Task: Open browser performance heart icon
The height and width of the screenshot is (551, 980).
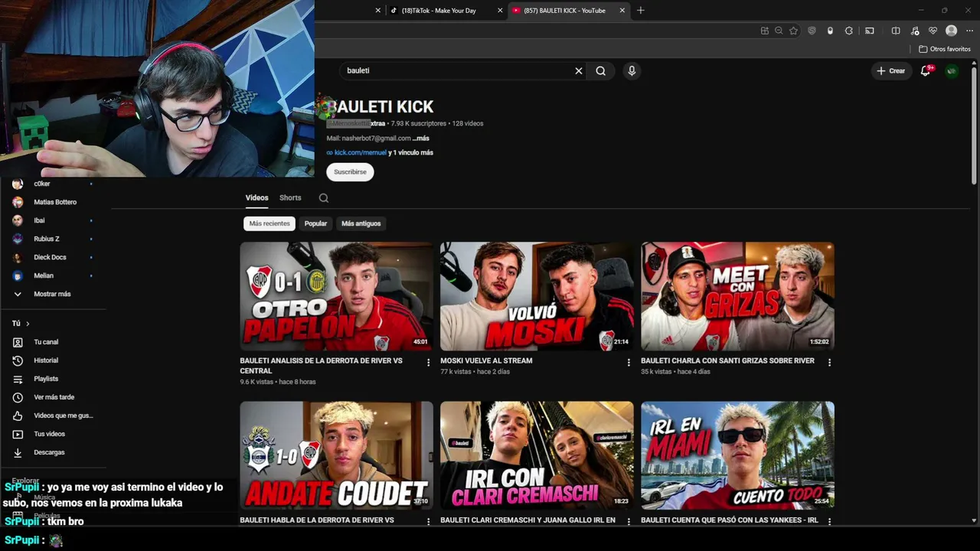Action: pyautogui.click(x=933, y=31)
